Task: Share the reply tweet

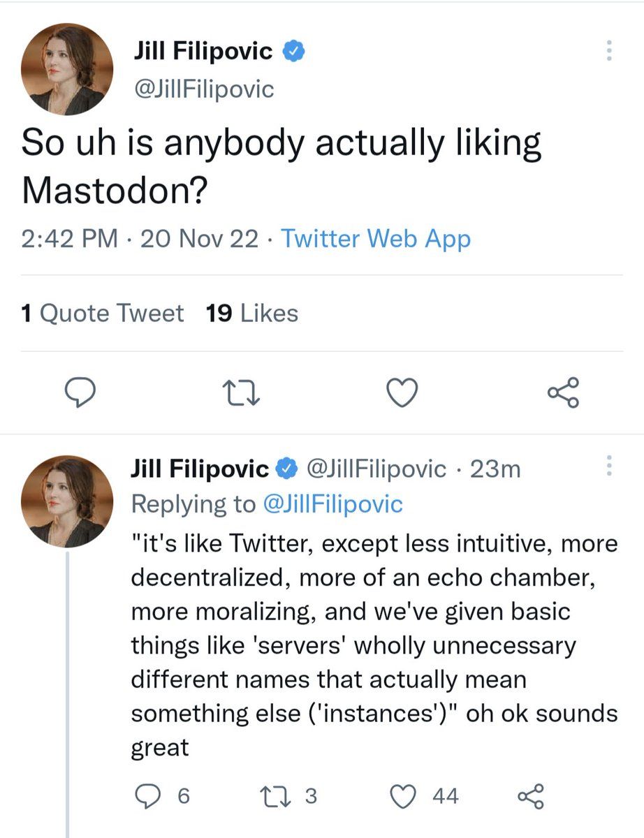Action: 529,795
